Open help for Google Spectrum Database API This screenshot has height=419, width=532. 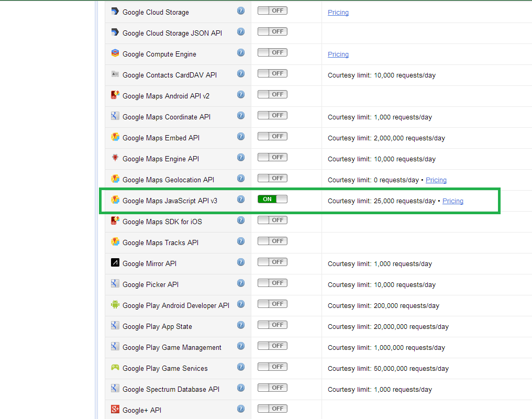click(x=241, y=388)
